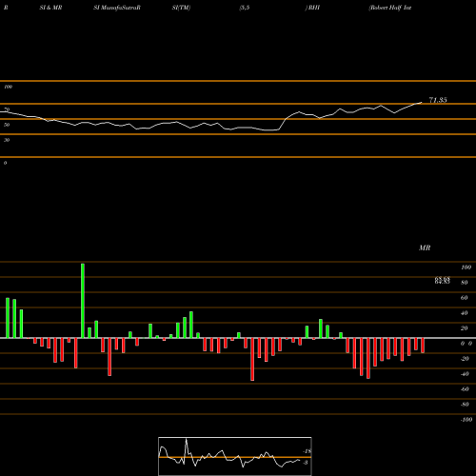Click the '-80' label on MR axis
Viewport: 476px width, 476px height.
(x=465, y=405)
